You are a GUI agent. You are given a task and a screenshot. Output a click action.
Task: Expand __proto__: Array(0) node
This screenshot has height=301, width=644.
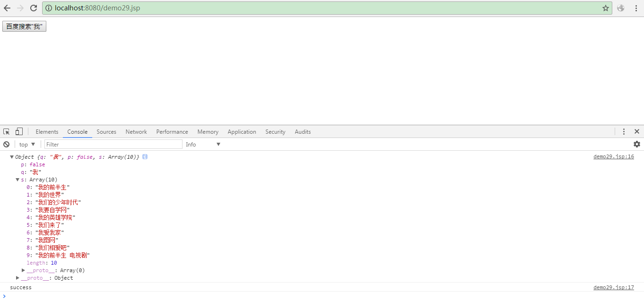point(23,270)
